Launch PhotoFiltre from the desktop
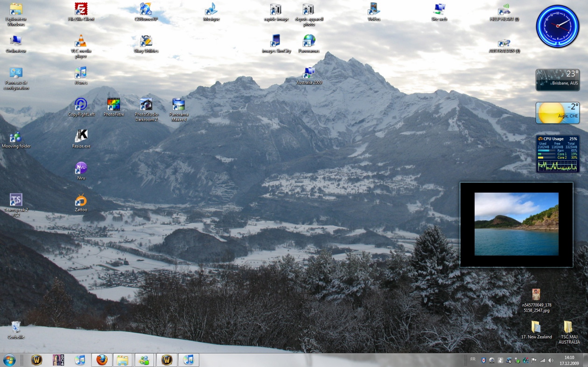588x367 pixels. 113,104
